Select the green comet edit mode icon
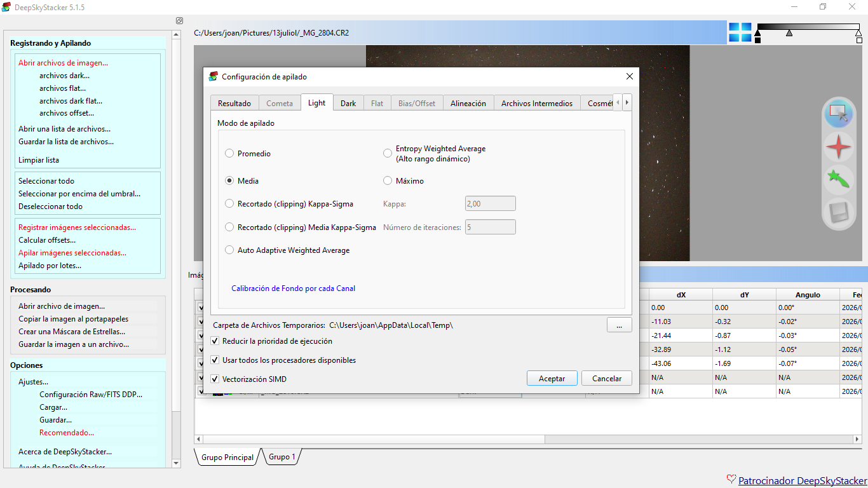This screenshot has width=868, height=488. [x=839, y=180]
